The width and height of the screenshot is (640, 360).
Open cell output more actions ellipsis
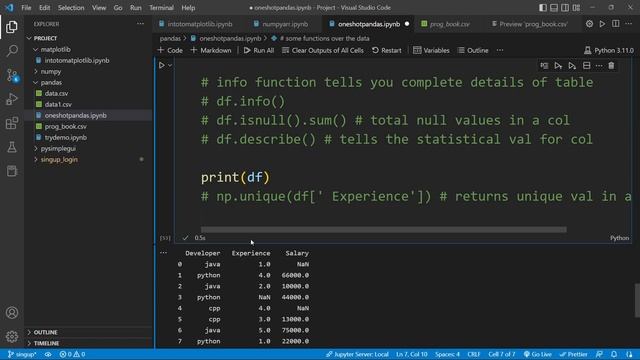163,253
